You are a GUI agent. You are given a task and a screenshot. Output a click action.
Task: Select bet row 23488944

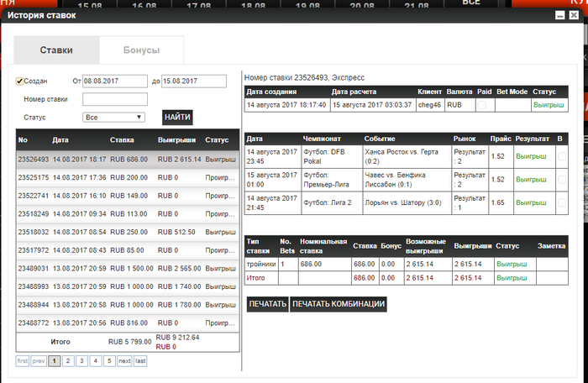(x=128, y=305)
